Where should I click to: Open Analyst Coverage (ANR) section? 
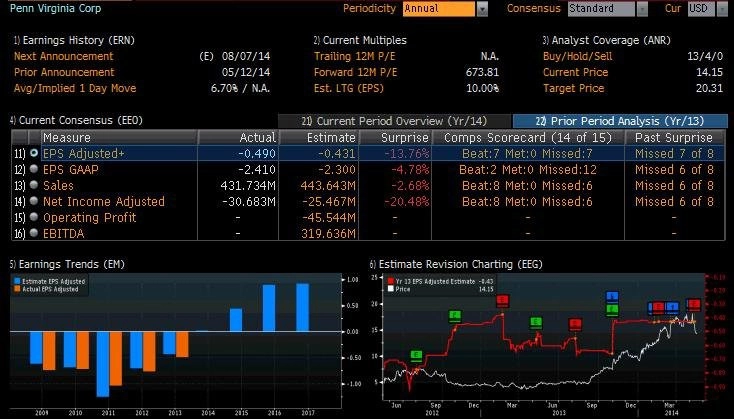[607, 40]
